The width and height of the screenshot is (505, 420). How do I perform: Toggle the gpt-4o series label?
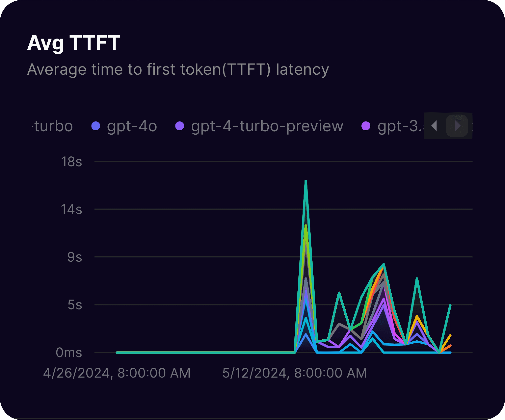click(x=132, y=126)
